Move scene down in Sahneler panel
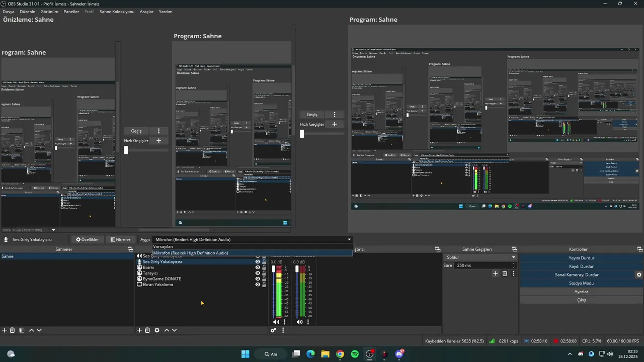This screenshot has height=362, width=644. pos(39,330)
